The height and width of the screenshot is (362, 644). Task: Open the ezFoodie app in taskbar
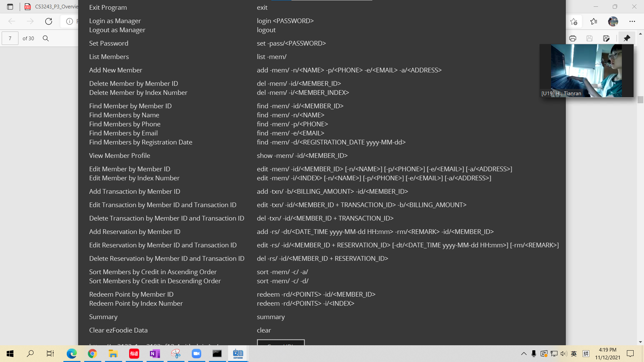click(x=238, y=354)
